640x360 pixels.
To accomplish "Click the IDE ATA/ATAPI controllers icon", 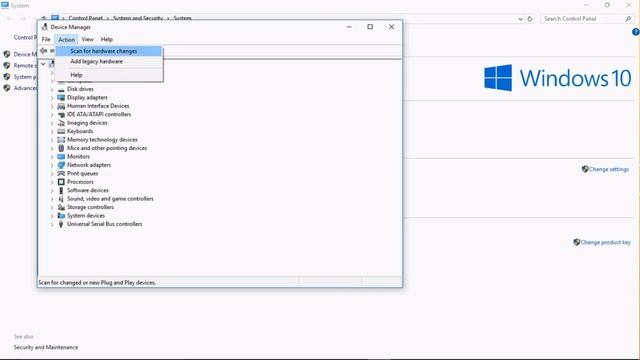I will tap(61, 115).
